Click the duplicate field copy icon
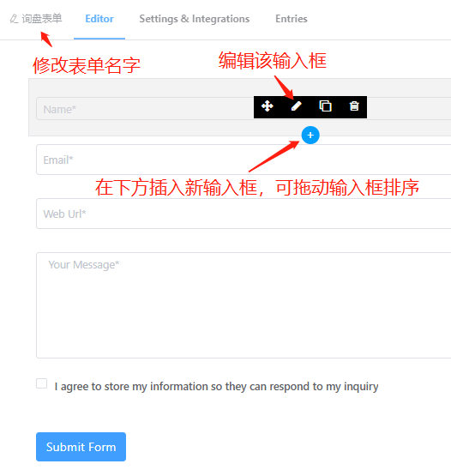 pyautogui.click(x=325, y=106)
